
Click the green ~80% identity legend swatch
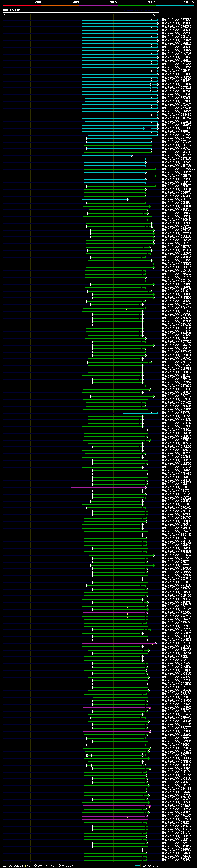tap(137, 6)
